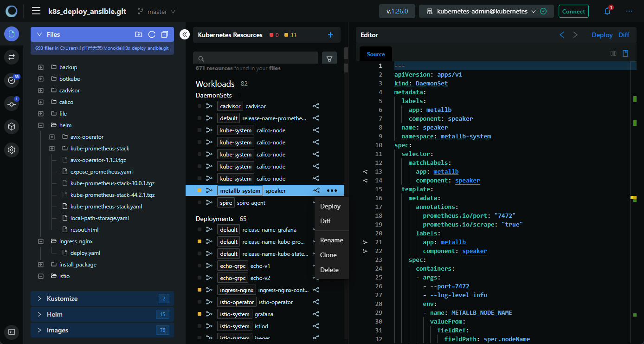Open the hamburger menu beside the repo name

tap(36, 11)
